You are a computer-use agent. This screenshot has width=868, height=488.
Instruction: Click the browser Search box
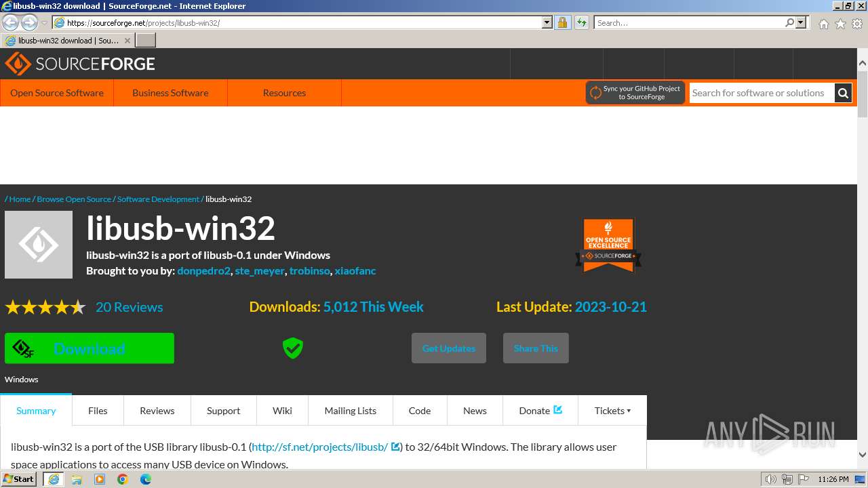(x=689, y=22)
